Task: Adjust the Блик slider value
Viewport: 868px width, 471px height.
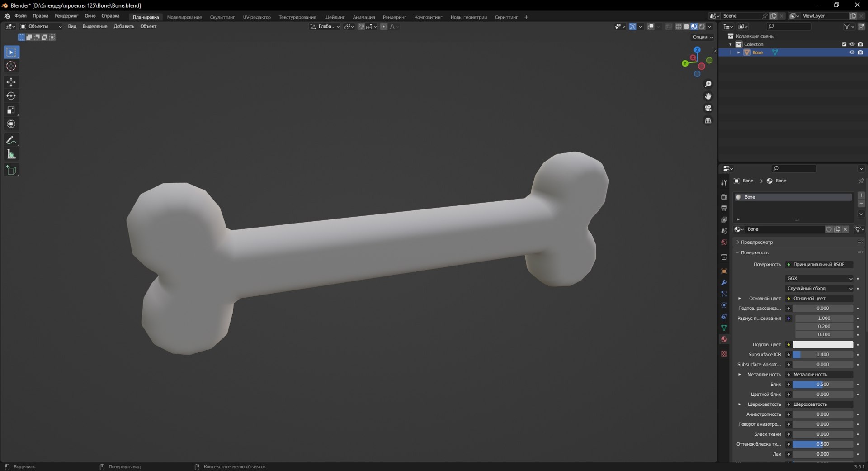Action: pyautogui.click(x=823, y=385)
